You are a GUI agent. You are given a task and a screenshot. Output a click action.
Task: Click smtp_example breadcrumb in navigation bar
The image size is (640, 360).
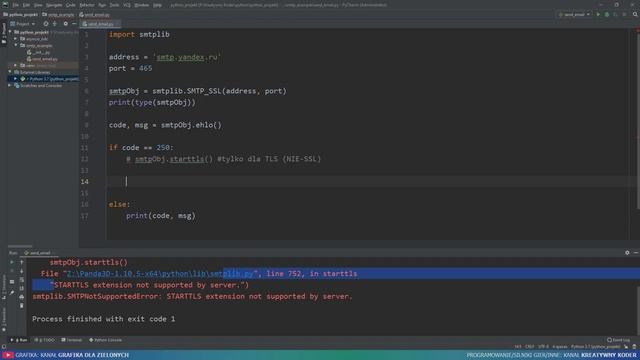[x=59, y=15]
